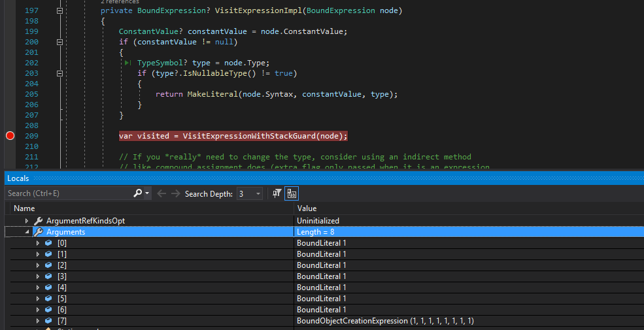Select the [3] element row name
Screen dimensions: 644x330
coord(62,276)
